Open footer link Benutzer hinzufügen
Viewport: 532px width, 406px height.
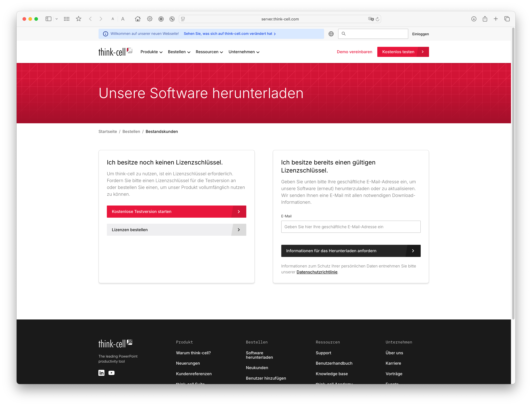[x=266, y=378]
